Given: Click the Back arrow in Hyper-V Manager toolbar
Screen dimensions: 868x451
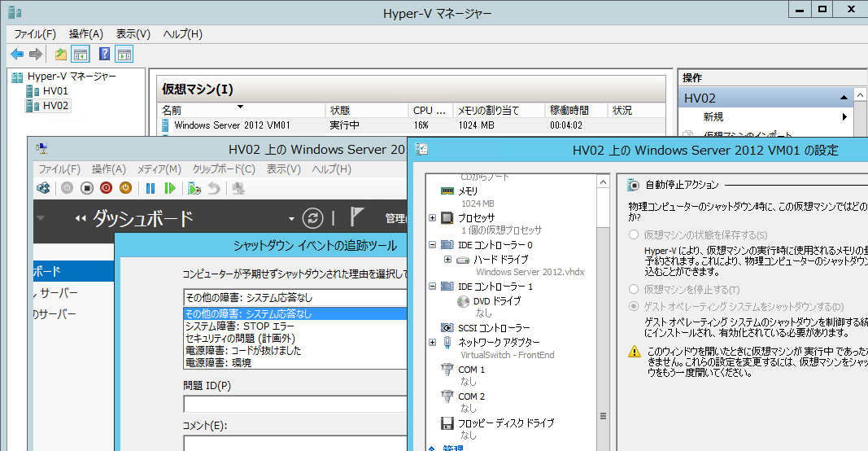Looking at the screenshot, I should pos(17,55).
